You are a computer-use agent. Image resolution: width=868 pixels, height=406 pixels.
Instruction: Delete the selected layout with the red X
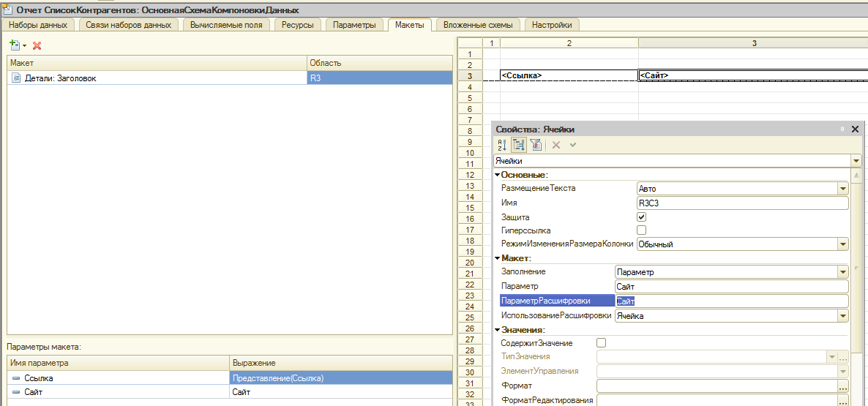pos(37,45)
